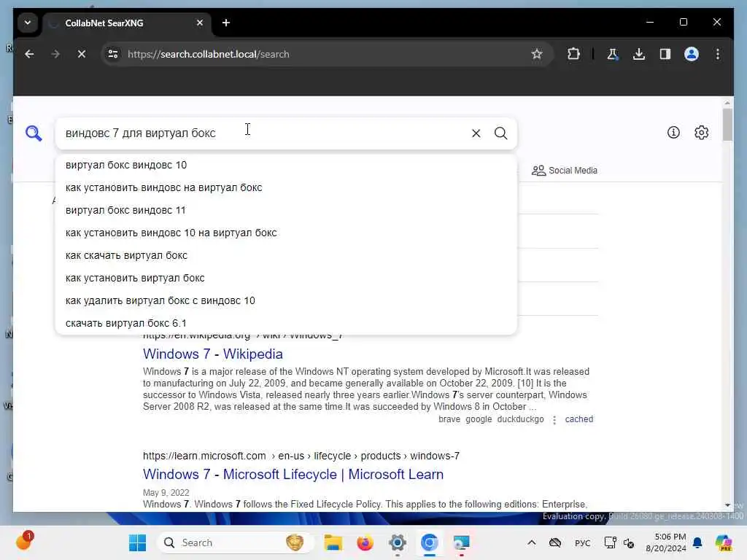Choose suggestion виртуал бокс виндовс 11
Viewport: 747px width, 560px height.
286,211
